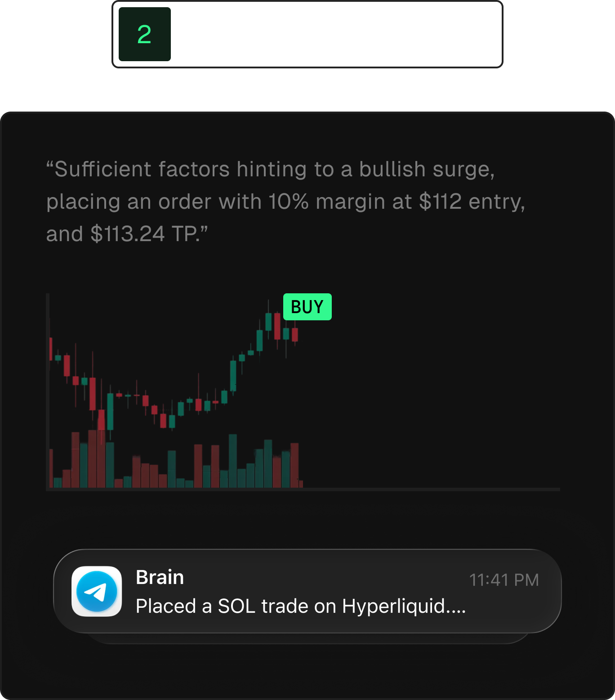Click the last red candle below BUY

point(295,335)
